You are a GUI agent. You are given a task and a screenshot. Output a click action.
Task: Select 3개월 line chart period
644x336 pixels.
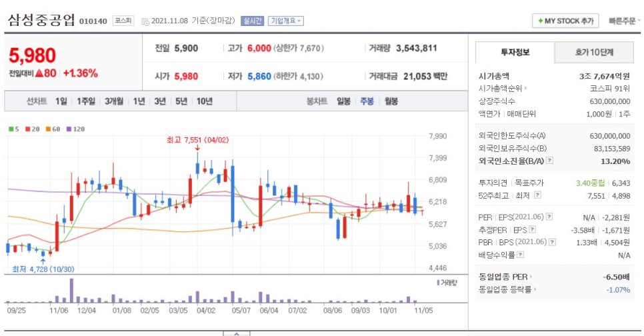click(114, 101)
